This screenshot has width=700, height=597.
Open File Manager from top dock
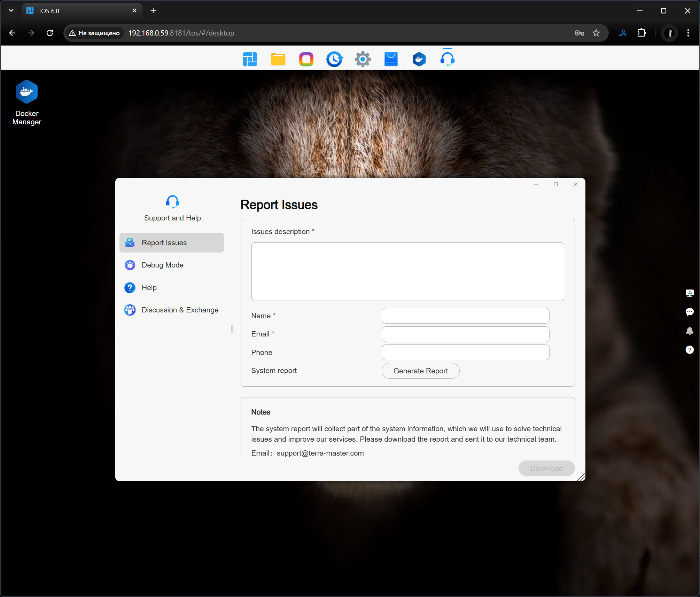click(278, 59)
